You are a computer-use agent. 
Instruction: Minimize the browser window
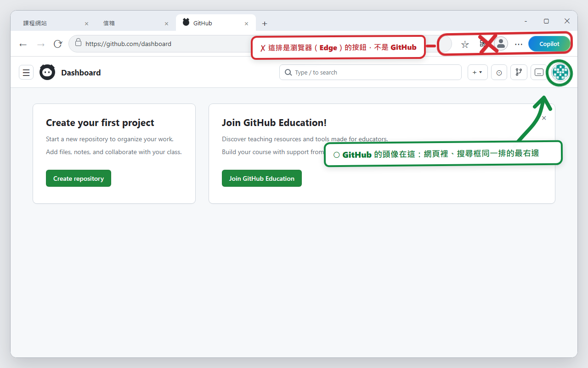tap(526, 21)
